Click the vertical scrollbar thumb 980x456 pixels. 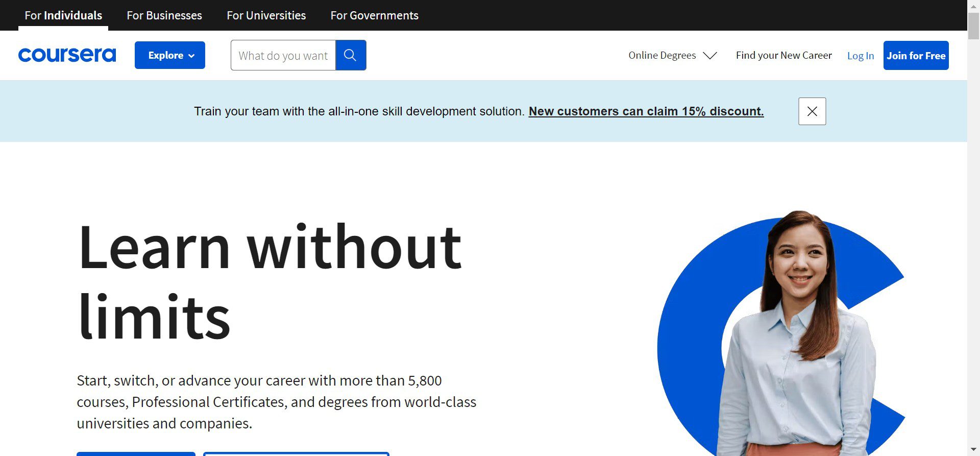973,26
